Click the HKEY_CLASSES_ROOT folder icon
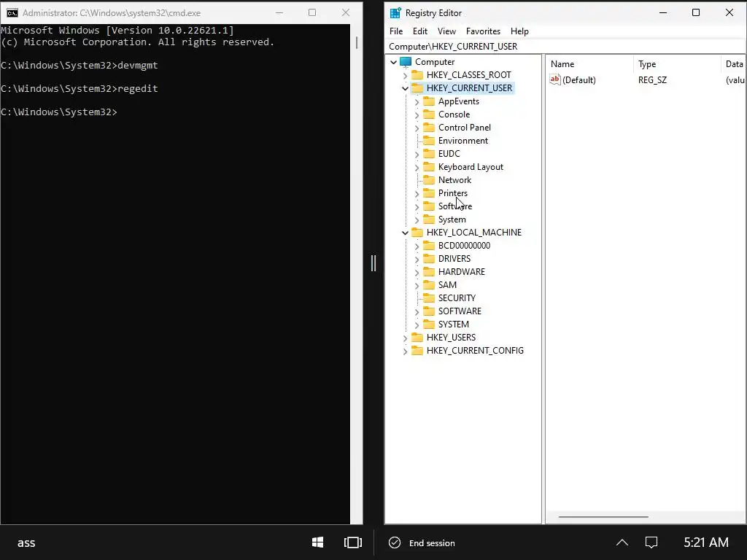747x560 pixels. [417, 75]
